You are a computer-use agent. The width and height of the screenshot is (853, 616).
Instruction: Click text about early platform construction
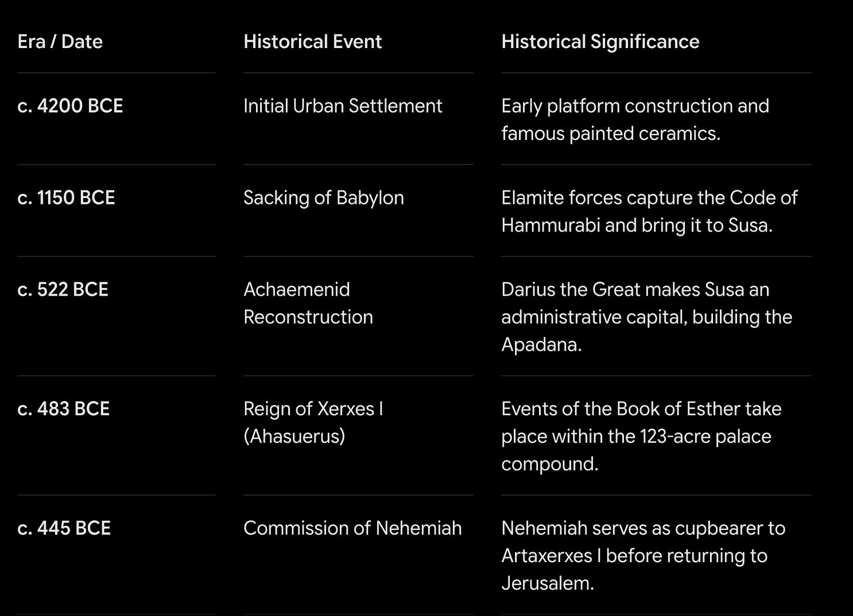tap(635, 119)
